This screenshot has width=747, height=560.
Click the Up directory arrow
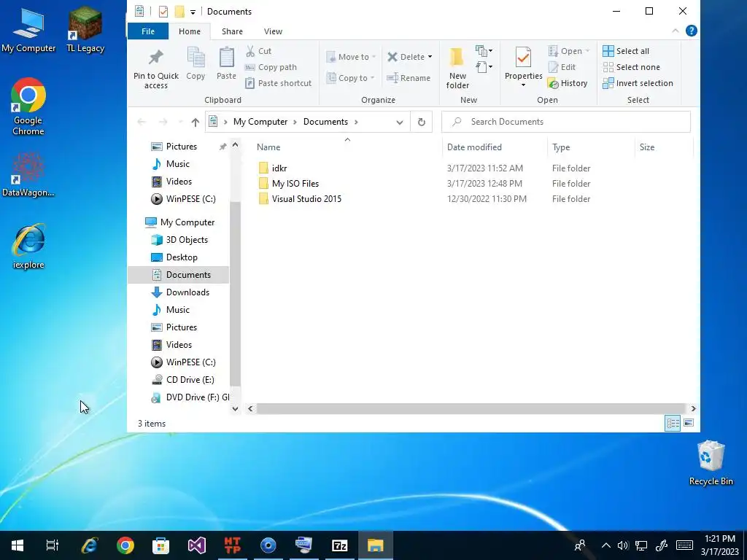pyautogui.click(x=195, y=122)
